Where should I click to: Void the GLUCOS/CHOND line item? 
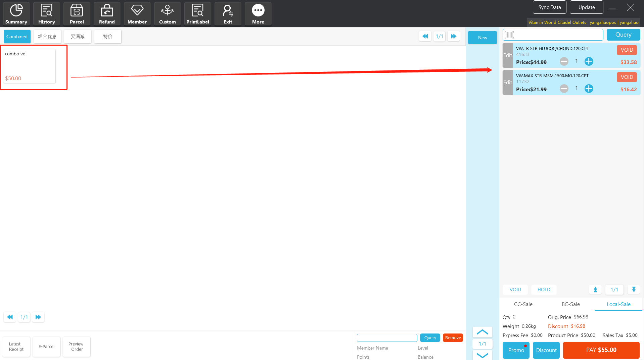point(627,50)
